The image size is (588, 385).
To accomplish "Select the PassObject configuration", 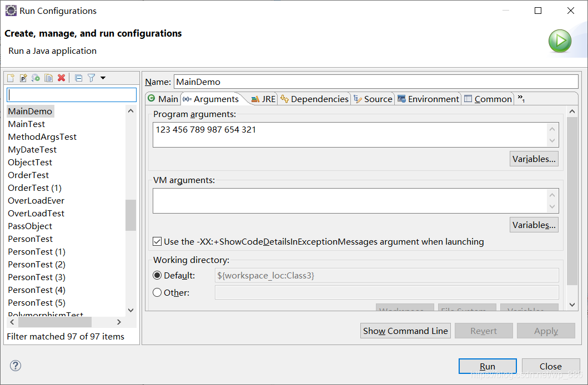I will point(30,226).
